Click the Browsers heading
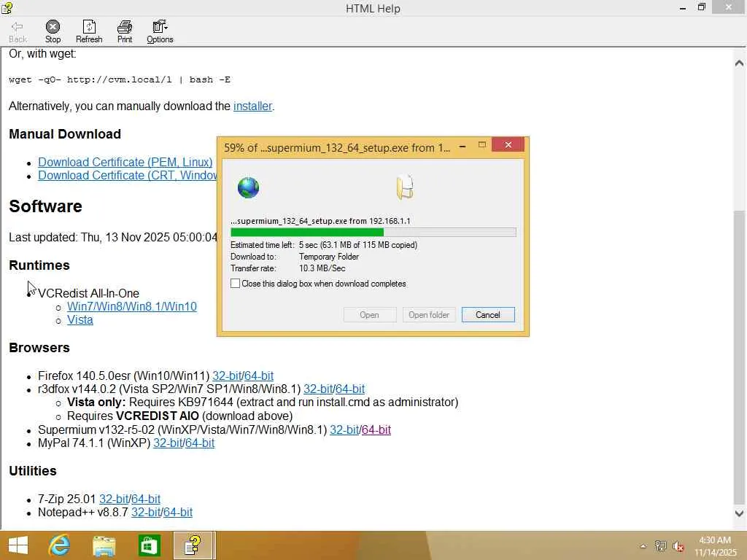The image size is (747, 560). pos(39,348)
